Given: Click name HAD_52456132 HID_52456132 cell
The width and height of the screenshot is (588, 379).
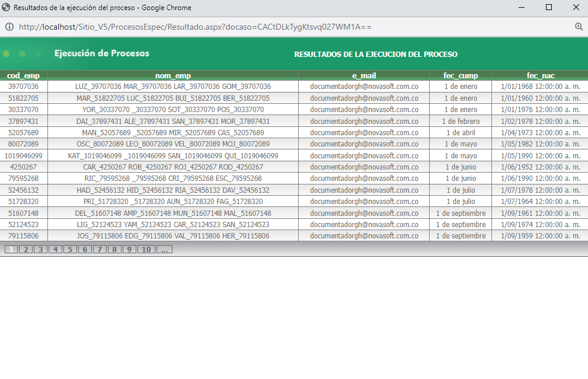Looking at the screenshot, I should [x=173, y=190].
